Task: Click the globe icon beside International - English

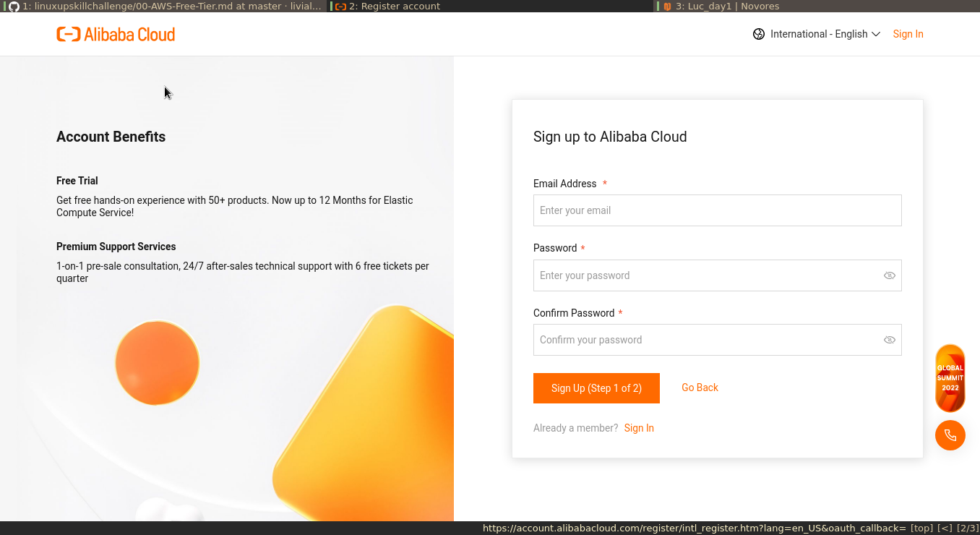Action: click(x=759, y=34)
